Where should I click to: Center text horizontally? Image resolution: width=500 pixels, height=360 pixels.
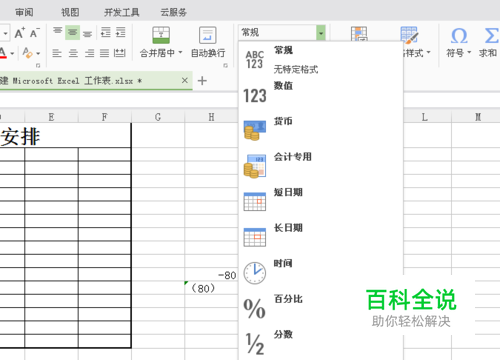coord(73,53)
